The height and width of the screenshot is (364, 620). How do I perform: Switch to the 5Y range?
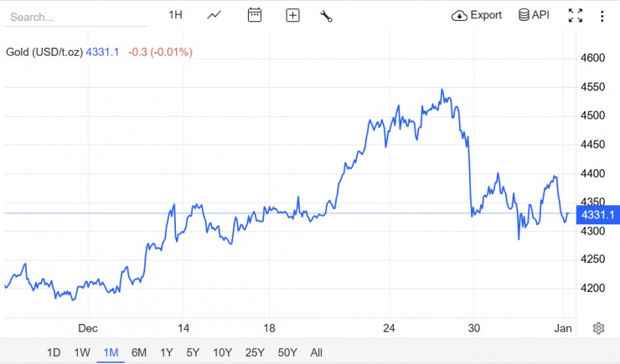193,352
